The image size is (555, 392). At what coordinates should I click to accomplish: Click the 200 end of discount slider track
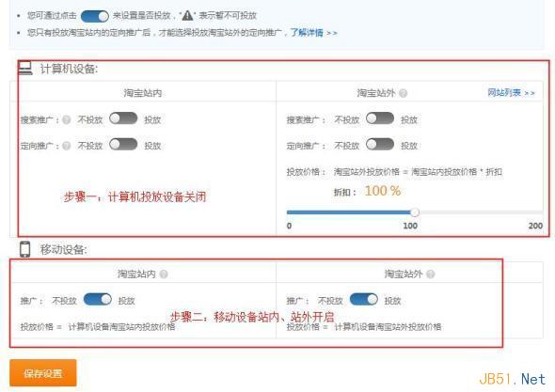pyautogui.click(x=539, y=212)
